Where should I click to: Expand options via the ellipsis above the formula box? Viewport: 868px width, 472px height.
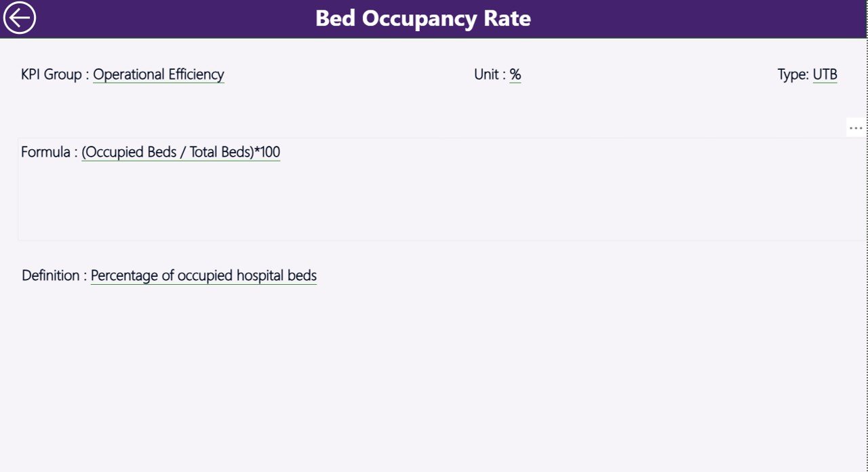pyautogui.click(x=856, y=127)
